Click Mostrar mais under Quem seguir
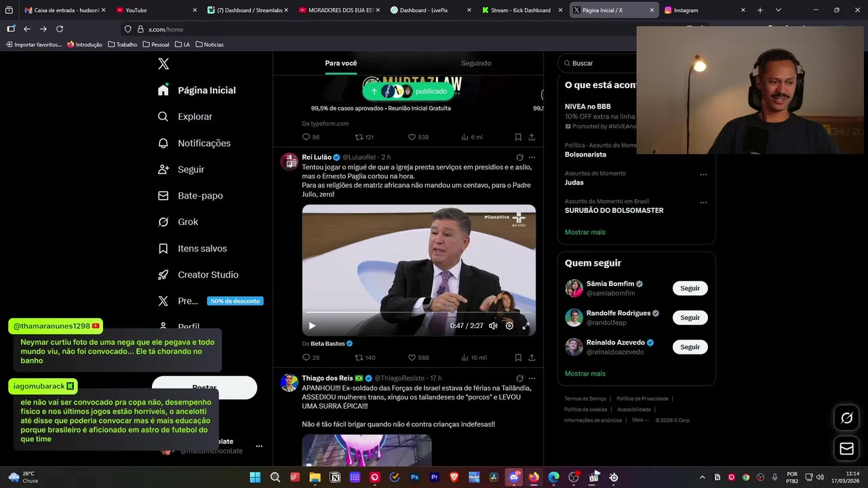The height and width of the screenshot is (488, 868). point(585,373)
